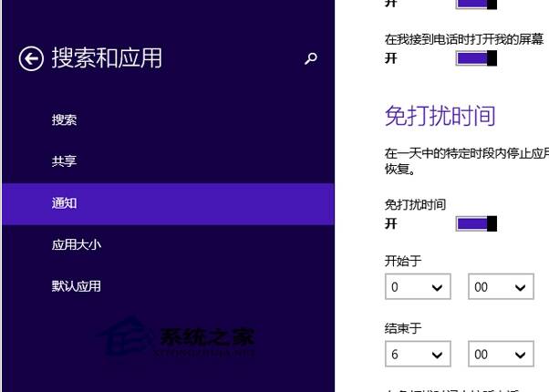This screenshot has width=549, height=392.
Task: Click the 免打扰时间 section heading
Action: pyautogui.click(x=440, y=116)
